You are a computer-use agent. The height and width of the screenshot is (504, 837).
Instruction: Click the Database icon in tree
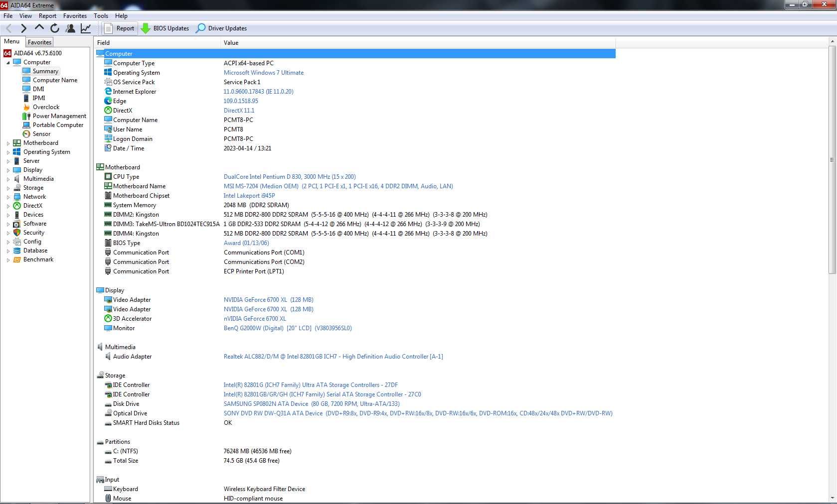tap(17, 251)
